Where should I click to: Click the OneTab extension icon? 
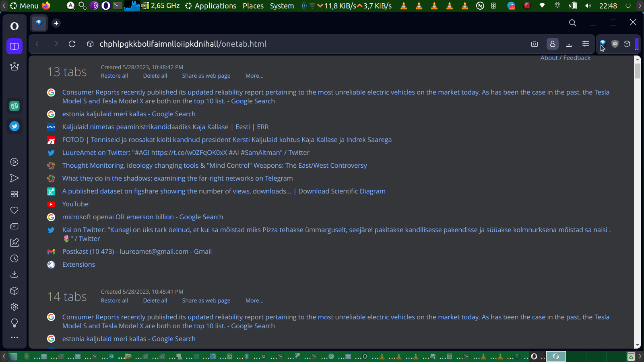pyautogui.click(x=603, y=44)
